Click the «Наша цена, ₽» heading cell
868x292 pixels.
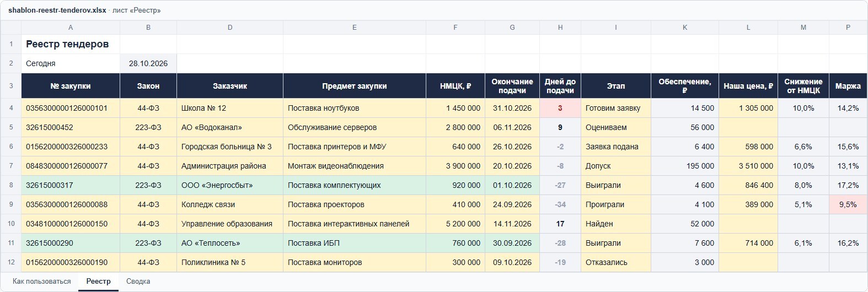pyautogui.click(x=748, y=86)
